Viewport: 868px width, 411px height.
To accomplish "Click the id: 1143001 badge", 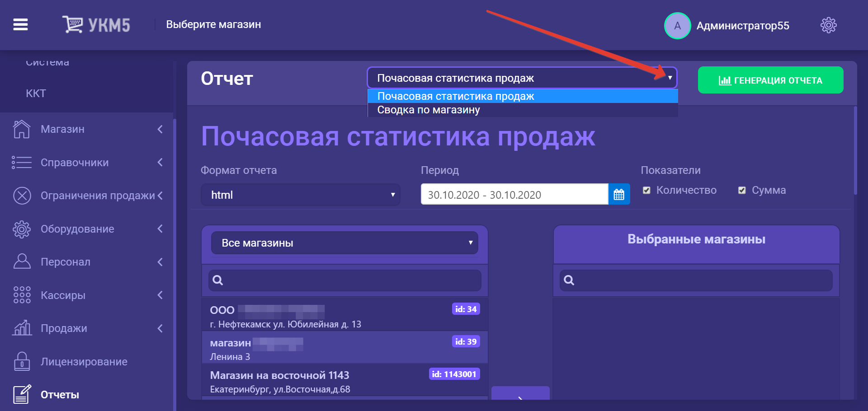I will tap(454, 374).
